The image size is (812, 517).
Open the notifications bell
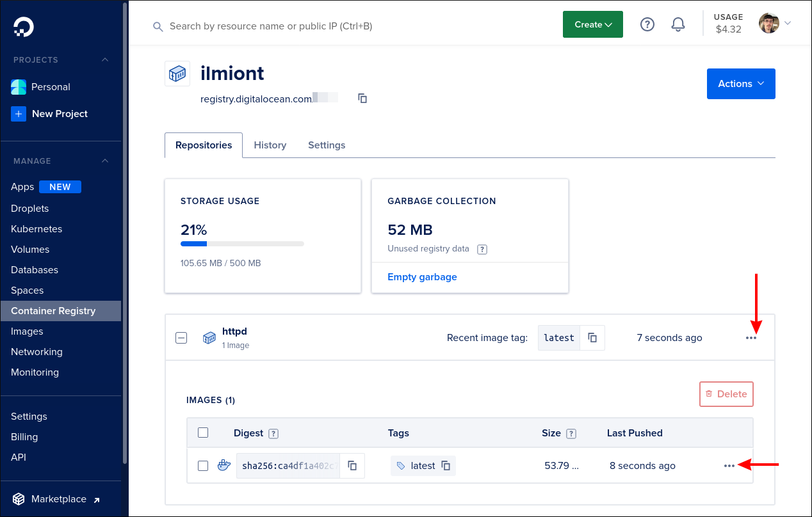pos(678,24)
